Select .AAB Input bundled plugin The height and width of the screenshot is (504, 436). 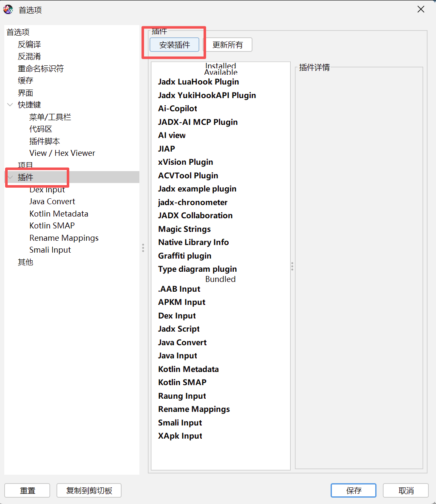pos(179,289)
